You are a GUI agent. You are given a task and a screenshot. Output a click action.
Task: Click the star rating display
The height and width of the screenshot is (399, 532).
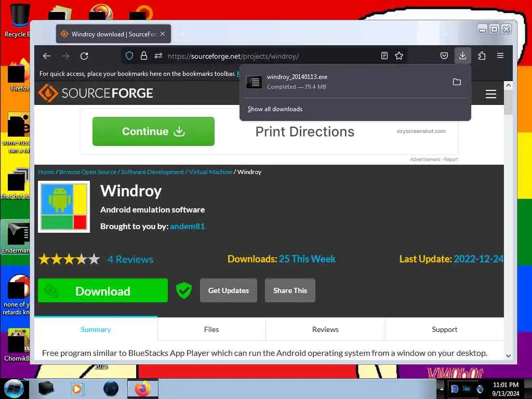tap(69, 260)
